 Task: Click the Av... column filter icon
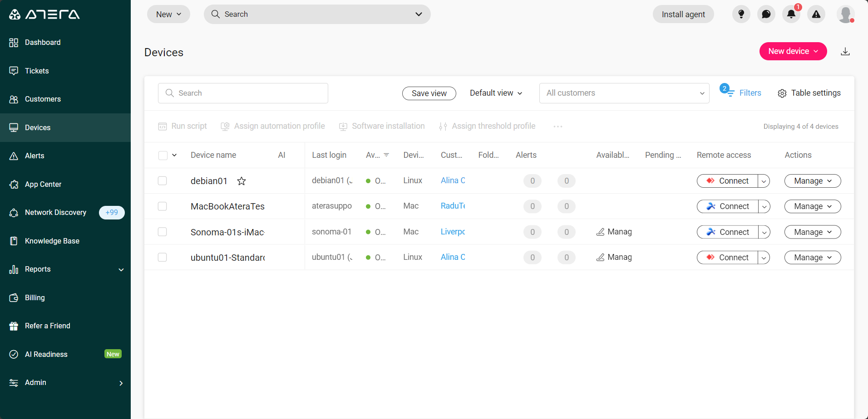(386, 155)
